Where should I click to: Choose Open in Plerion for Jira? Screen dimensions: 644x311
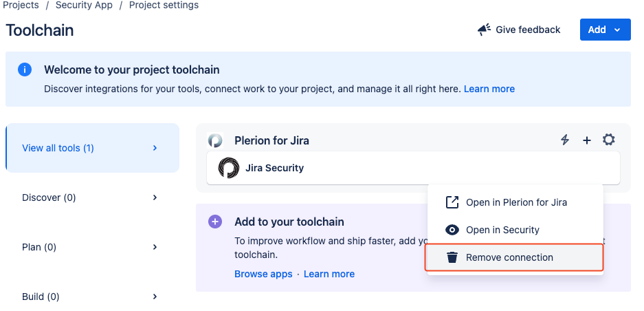coord(515,202)
